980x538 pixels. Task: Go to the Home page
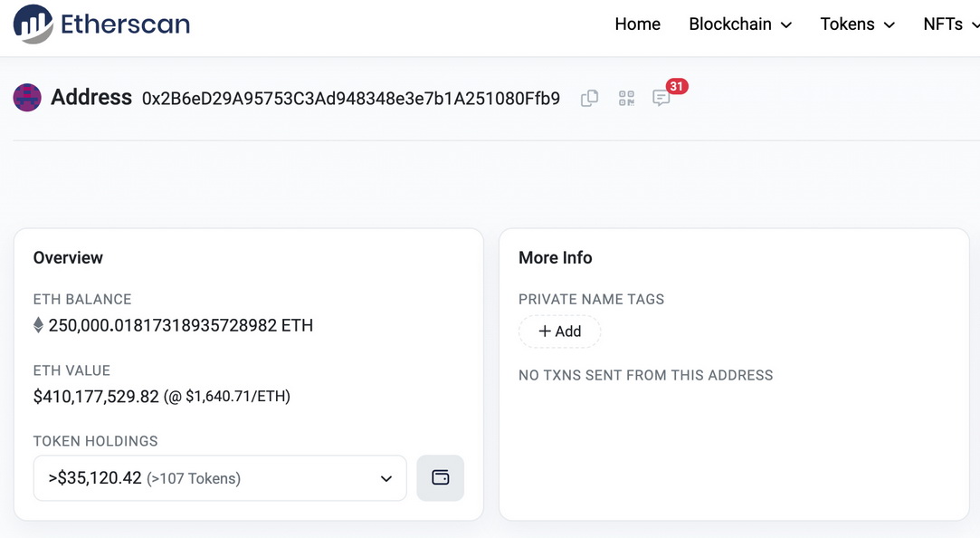[637, 24]
